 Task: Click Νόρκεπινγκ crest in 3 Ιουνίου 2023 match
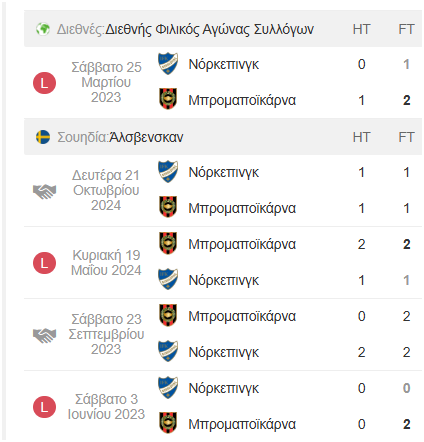tap(168, 388)
